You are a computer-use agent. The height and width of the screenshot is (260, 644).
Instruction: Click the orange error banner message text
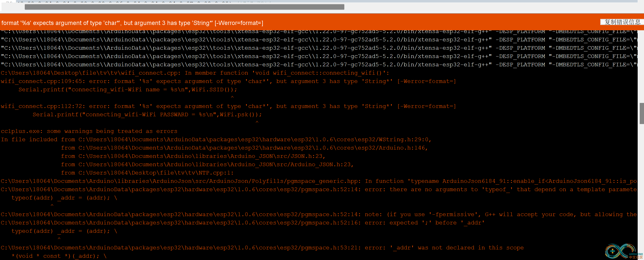click(x=132, y=23)
